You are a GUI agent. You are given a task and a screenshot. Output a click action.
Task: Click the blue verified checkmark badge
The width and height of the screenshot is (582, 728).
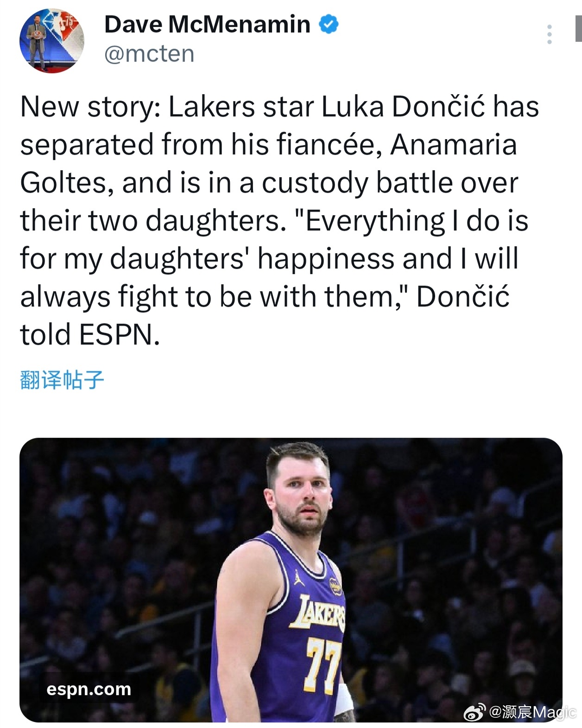(x=329, y=24)
